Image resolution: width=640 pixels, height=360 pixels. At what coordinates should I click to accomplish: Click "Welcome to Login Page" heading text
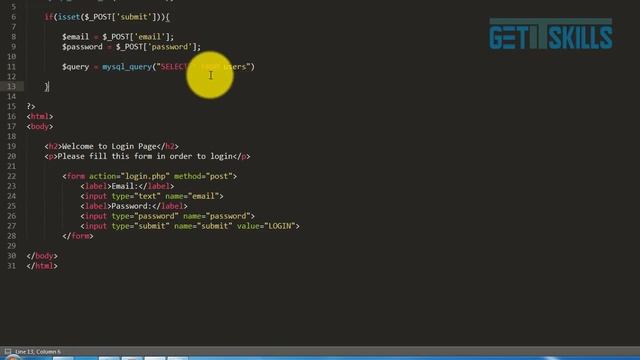109,147
